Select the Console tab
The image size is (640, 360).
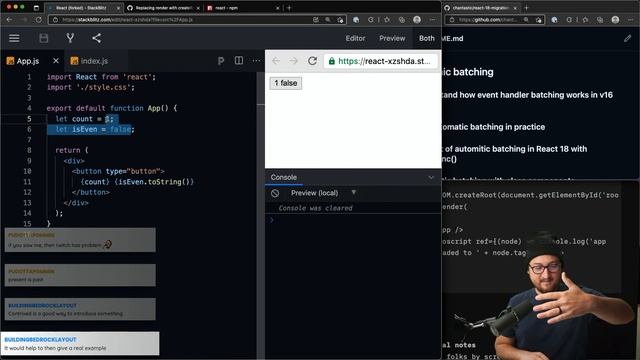[284, 177]
